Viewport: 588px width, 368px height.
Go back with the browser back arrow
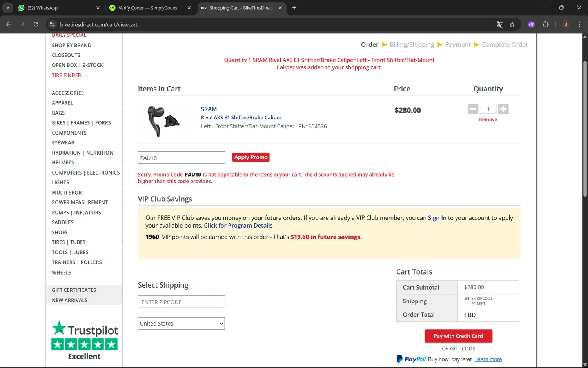(8, 24)
